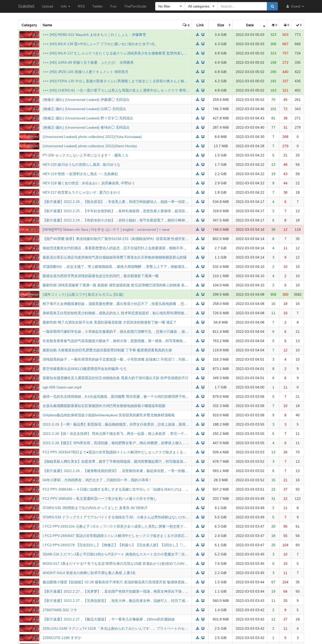
Task: Click Photo category icon on Nami Honda row
Action: click(x=29, y=146)
